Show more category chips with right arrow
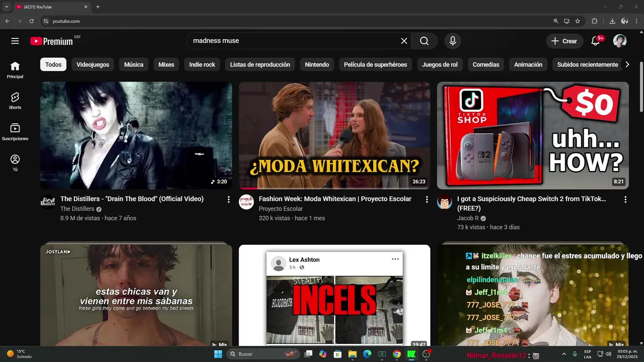 [x=627, y=64]
